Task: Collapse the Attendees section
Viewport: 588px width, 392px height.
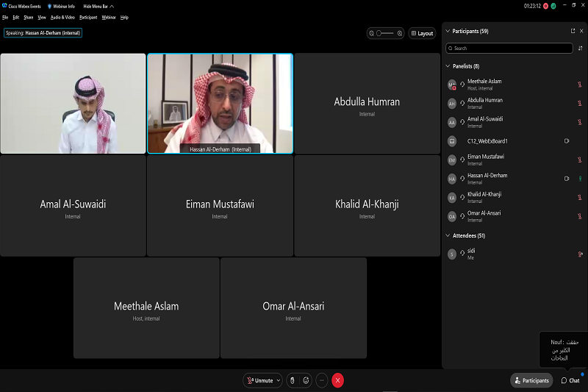Action: pos(448,236)
